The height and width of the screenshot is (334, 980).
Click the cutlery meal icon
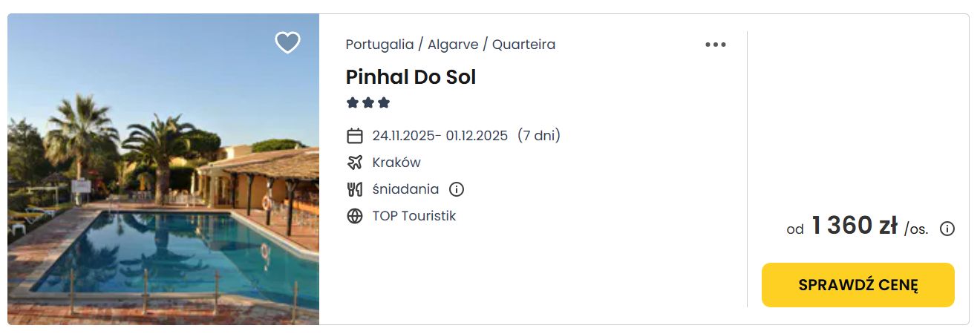click(x=355, y=189)
